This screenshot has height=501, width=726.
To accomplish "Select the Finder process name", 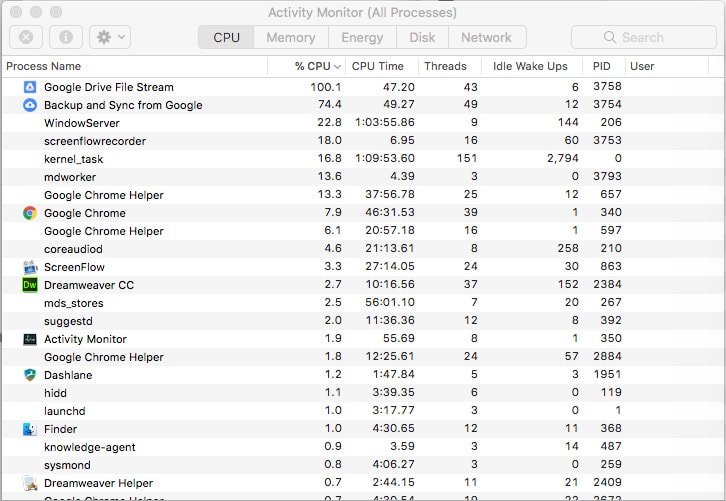I will [x=60, y=429].
